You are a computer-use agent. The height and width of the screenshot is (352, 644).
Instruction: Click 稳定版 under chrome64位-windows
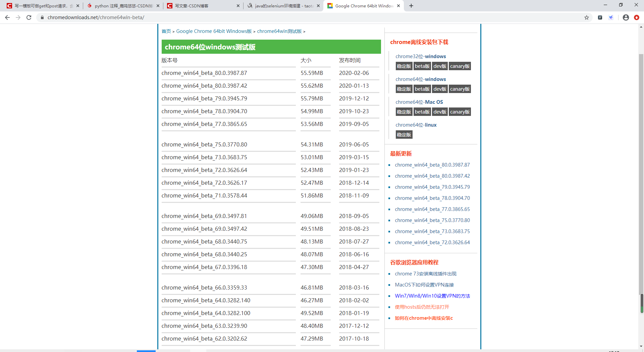[x=404, y=89]
